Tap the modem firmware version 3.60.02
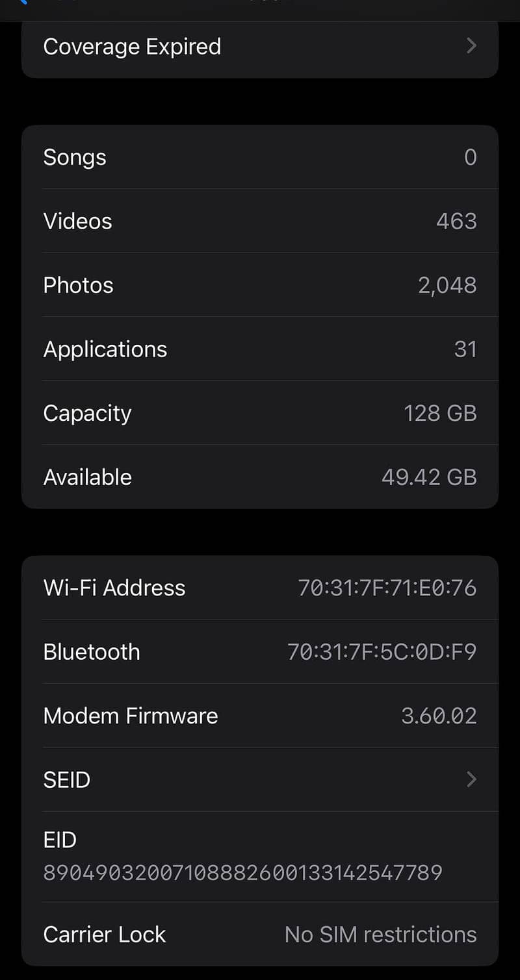 (439, 716)
